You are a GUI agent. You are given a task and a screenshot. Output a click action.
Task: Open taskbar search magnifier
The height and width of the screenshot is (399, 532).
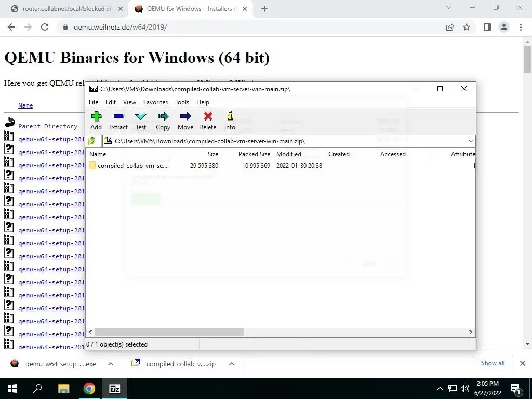tap(37, 389)
